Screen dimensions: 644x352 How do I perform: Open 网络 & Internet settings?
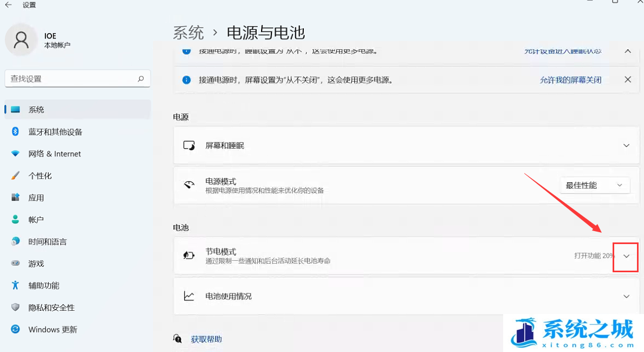[x=54, y=154]
